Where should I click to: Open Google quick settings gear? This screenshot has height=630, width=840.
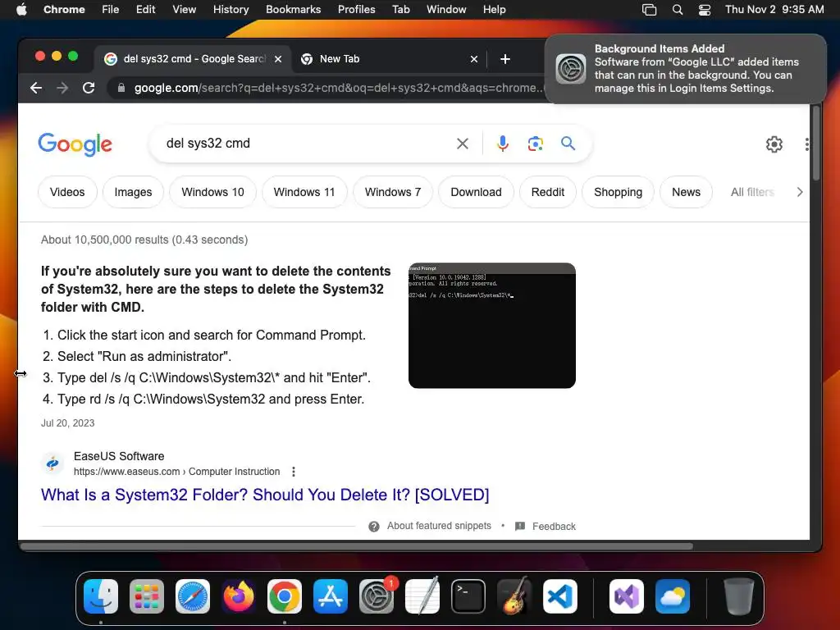774,144
